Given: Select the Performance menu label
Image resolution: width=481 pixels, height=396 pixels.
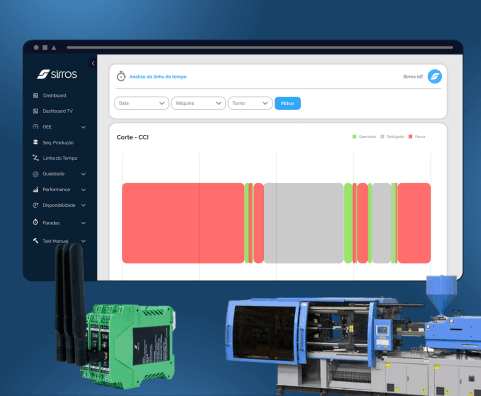Looking at the screenshot, I should [x=56, y=189].
